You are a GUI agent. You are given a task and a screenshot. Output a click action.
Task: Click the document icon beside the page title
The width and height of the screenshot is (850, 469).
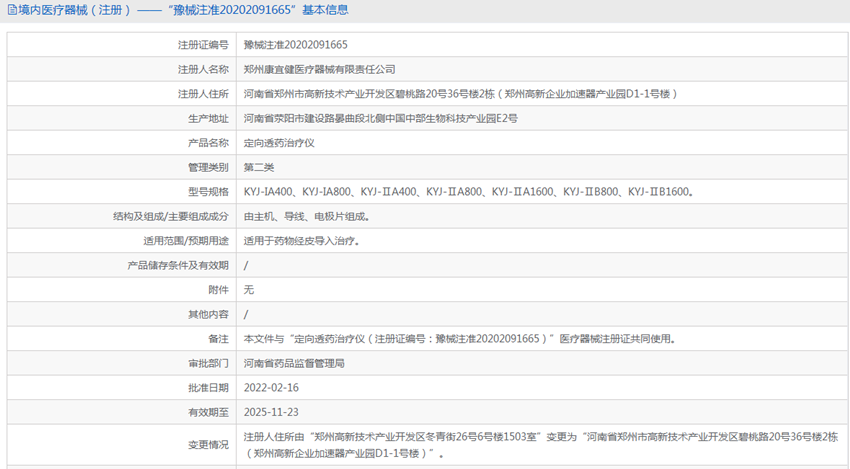[12, 10]
